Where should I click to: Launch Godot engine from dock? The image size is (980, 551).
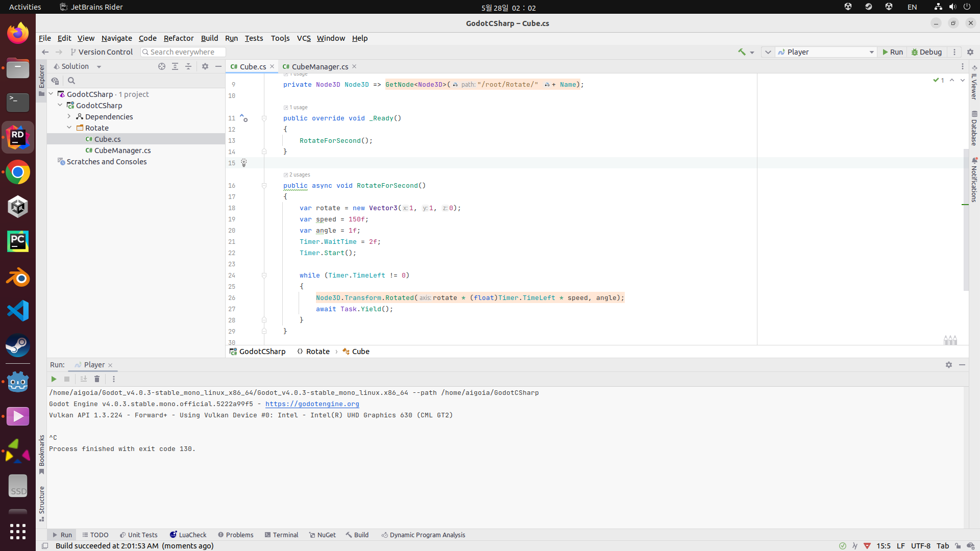tap(18, 382)
